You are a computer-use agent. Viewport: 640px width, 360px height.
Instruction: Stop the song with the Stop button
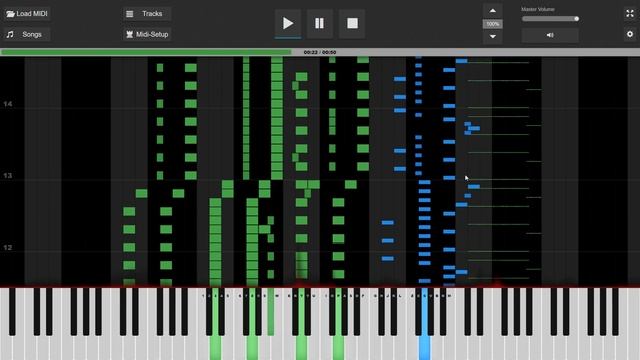(352, 23)
